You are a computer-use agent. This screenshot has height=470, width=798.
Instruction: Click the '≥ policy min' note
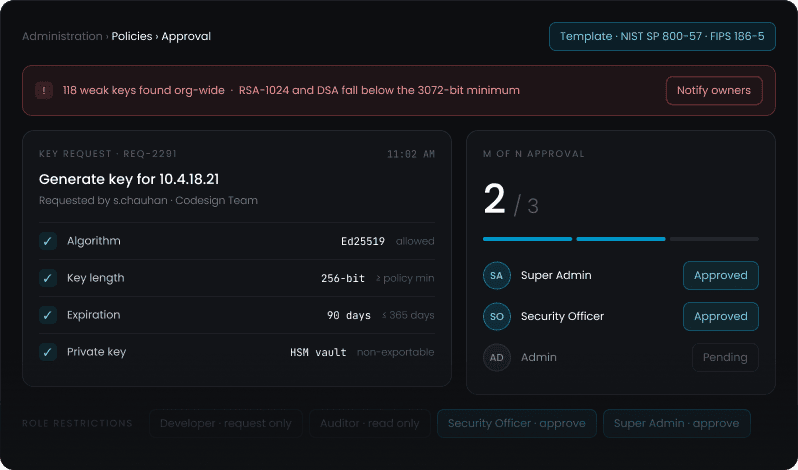pos(405,278)
